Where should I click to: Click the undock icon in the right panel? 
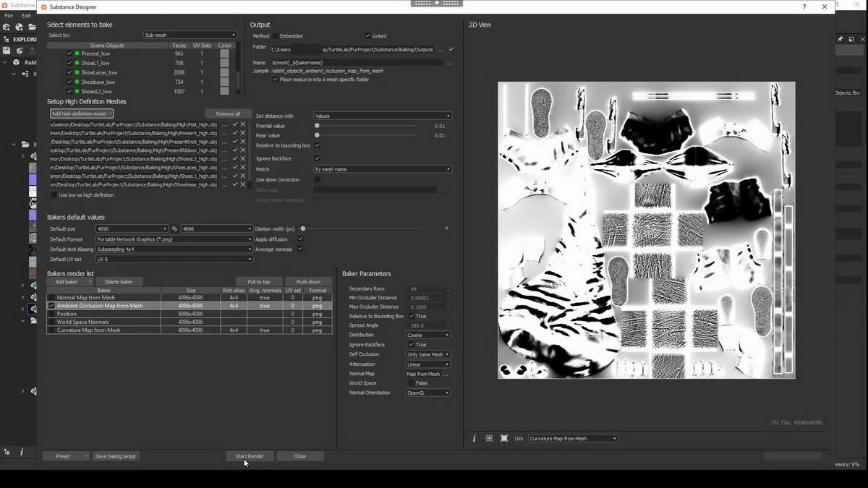[x=851, y=39]
